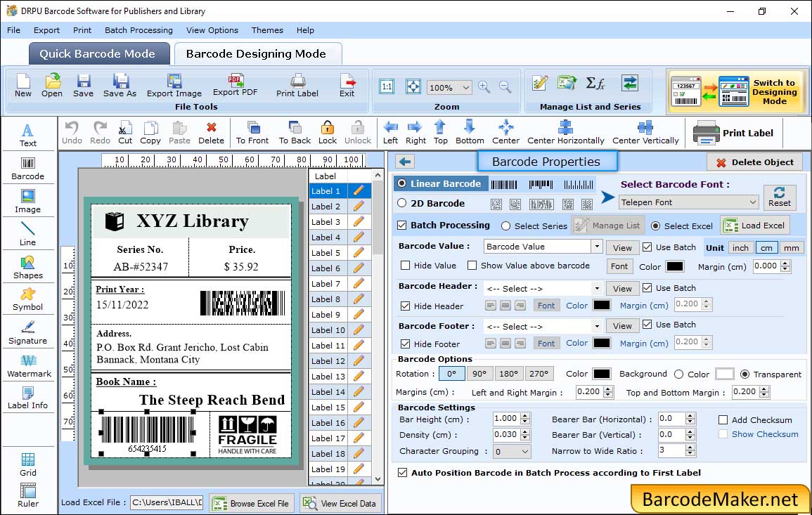Select Transparent background radio option

pyautogui.click(x=745, y=374)
